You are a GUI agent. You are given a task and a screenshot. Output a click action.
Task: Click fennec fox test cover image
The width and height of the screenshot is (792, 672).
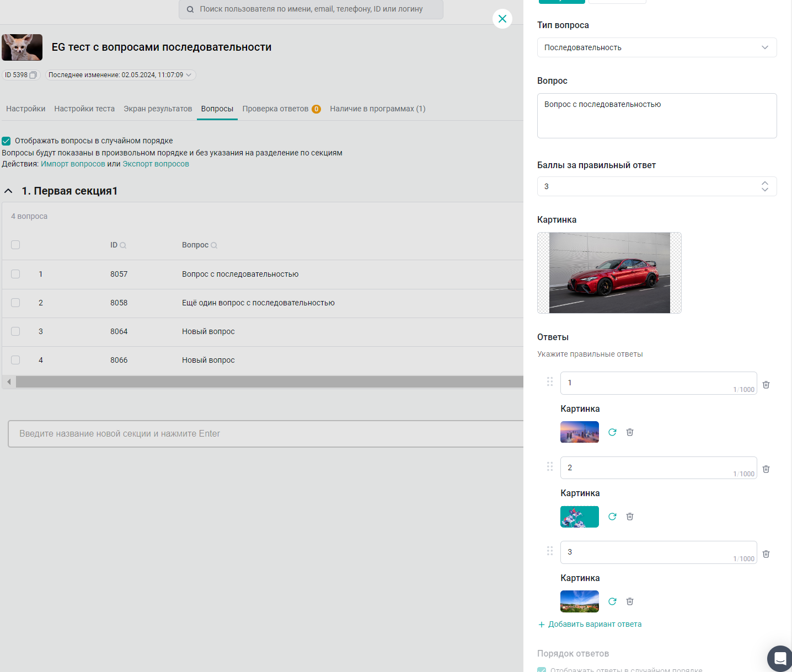point(22,47)
